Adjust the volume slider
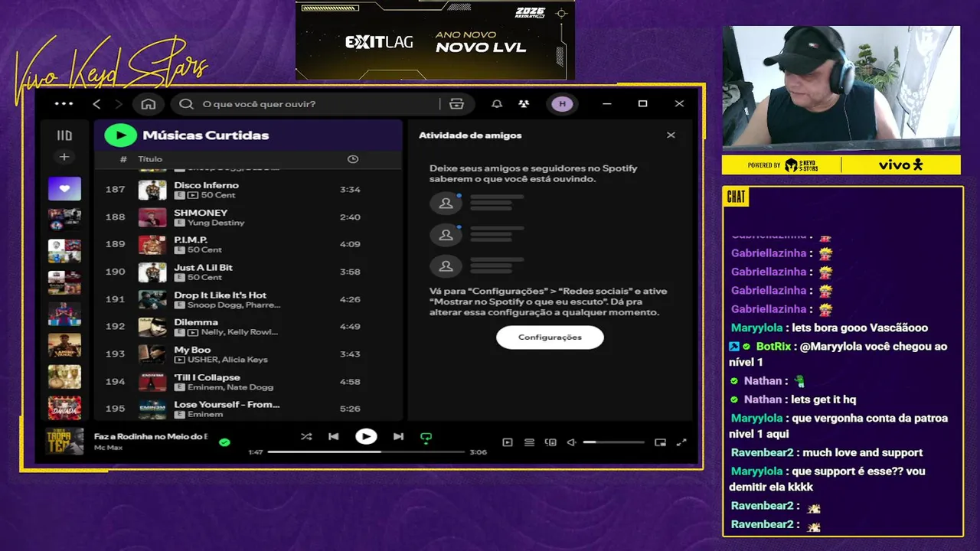Image resolution: width=980 pixels, height=551 pixels. [x=613, y=442]
